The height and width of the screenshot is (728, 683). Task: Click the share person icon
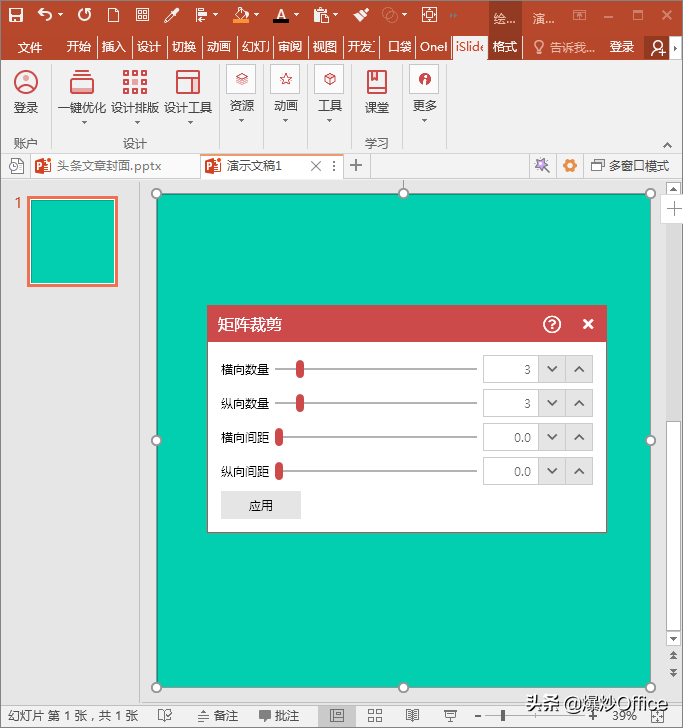[657, 47]
